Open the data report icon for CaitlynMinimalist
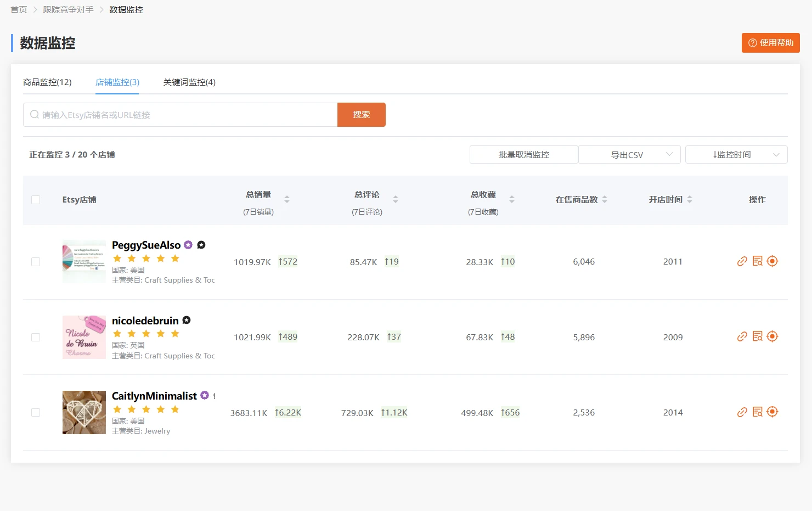 pos(757,412)
